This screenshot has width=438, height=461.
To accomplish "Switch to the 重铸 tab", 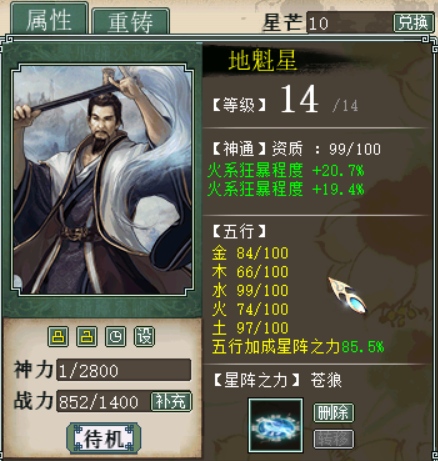I will [x=131, y=22].
